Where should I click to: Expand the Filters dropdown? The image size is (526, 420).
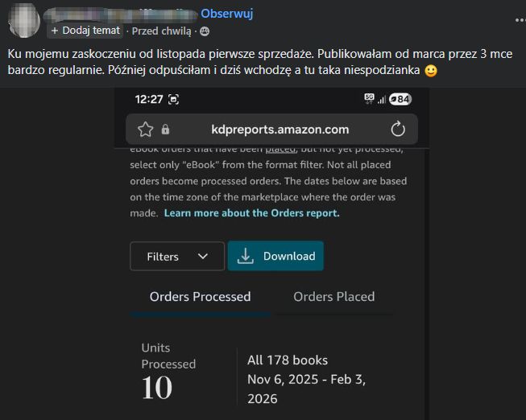(177, 256)
